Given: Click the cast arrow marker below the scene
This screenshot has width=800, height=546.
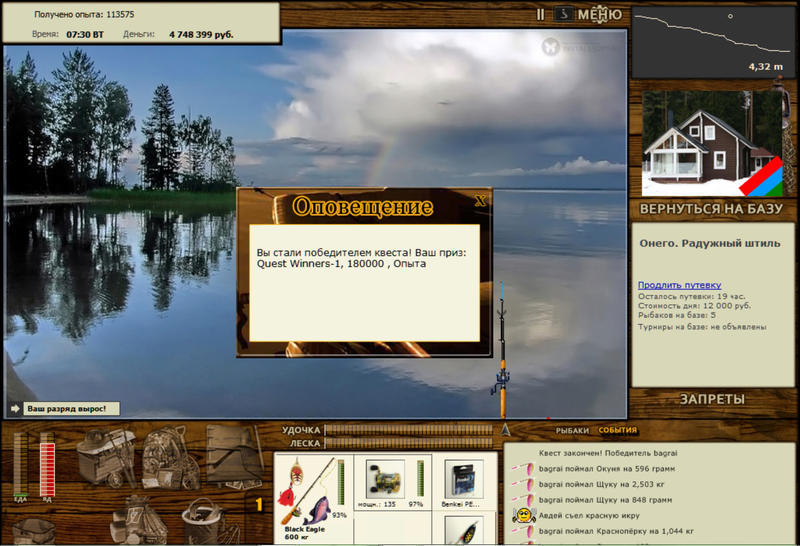Looking at the screenshot, I should point(505,429).
